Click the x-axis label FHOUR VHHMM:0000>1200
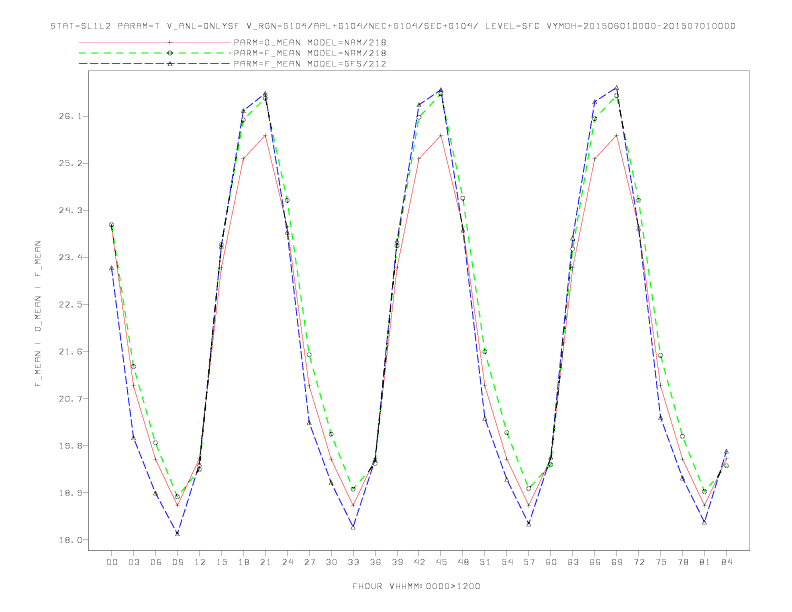The height and width of the screenshot is (612, 792). pyautogui.click(x=416, y=586)
